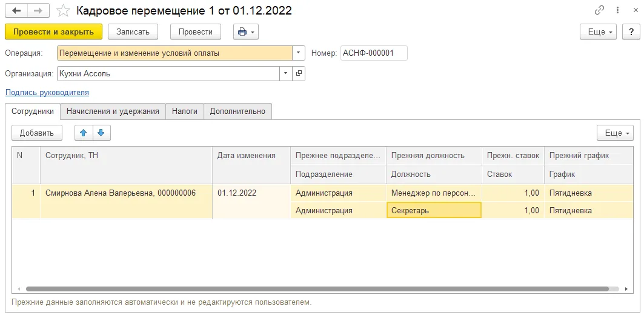Follow the Подпись руководителя link
The height and width of the screenshot is (315, 644).
coord(47,93)
